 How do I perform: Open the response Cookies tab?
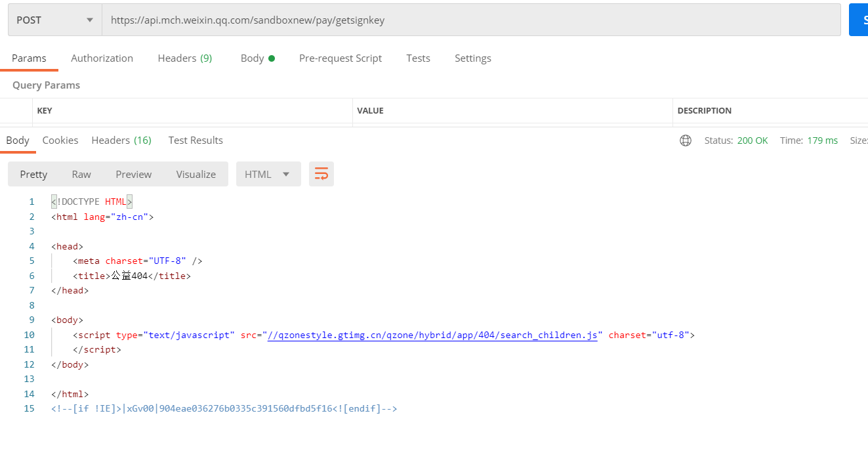coord(60,140)
